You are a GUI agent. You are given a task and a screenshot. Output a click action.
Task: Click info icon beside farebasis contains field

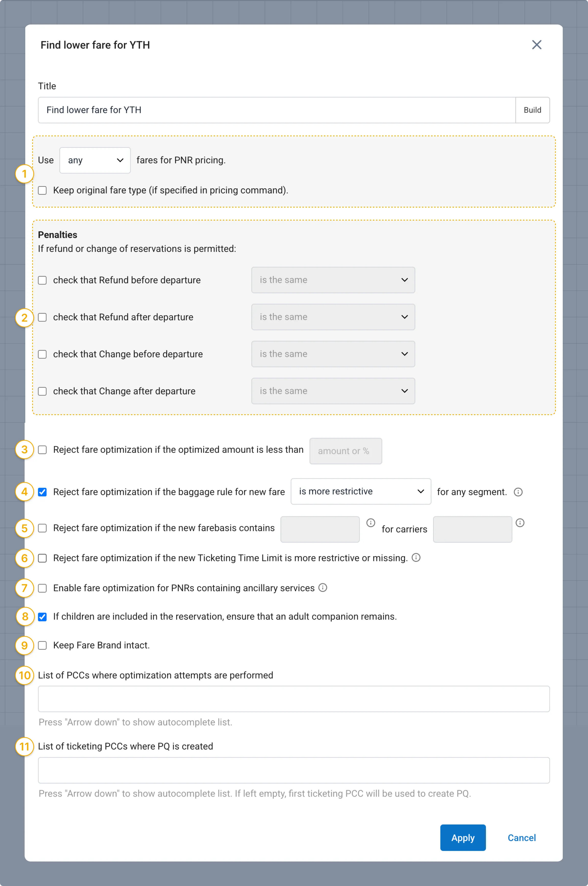tap(371, 523)
